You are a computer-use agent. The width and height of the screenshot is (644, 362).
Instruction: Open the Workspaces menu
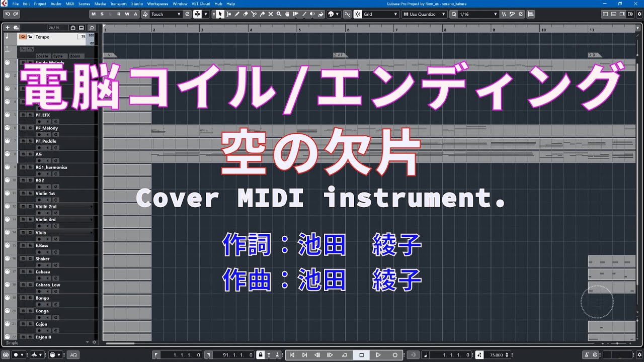click(x=157, y=4)
